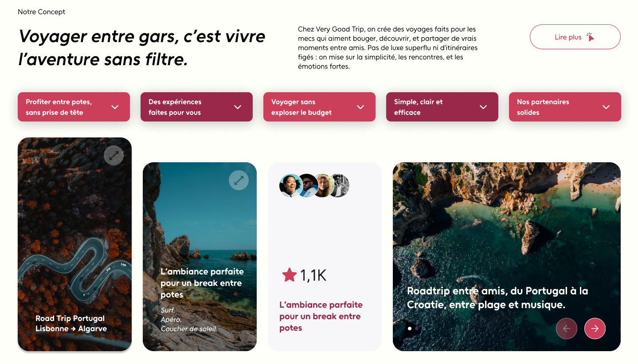Expand "Des expériences faites pour vous" panel
The width and height of the screenshot is (638, 364).
click(196, 107)
